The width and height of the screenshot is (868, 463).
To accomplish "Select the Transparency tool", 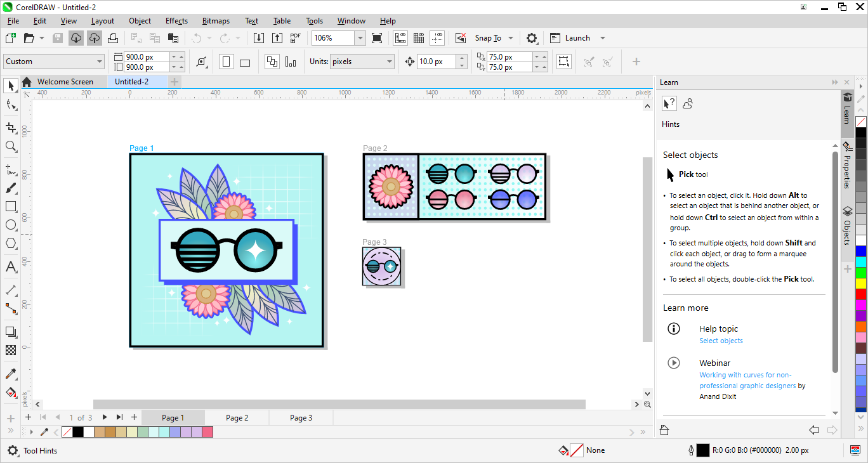I will click(x=10, y=349).
